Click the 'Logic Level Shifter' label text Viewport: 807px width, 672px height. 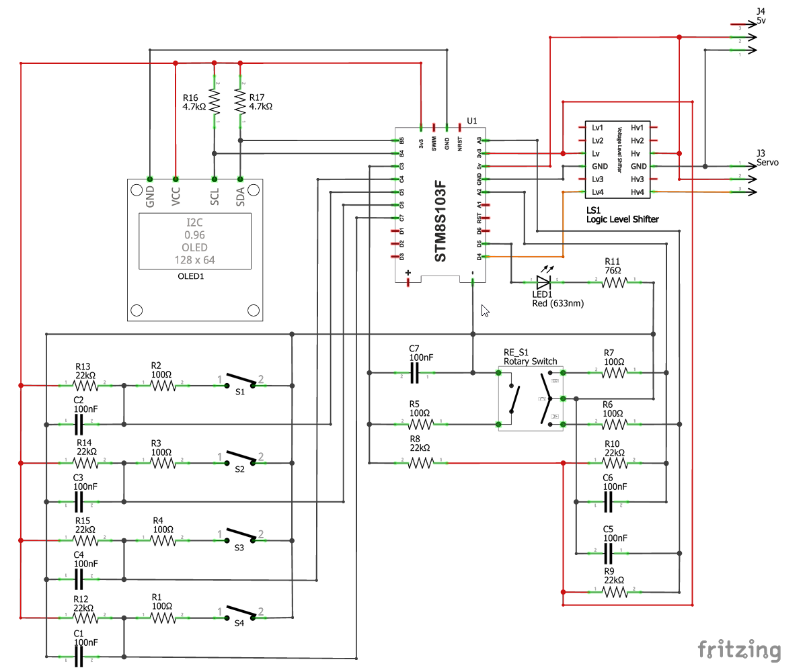point(623,219)
